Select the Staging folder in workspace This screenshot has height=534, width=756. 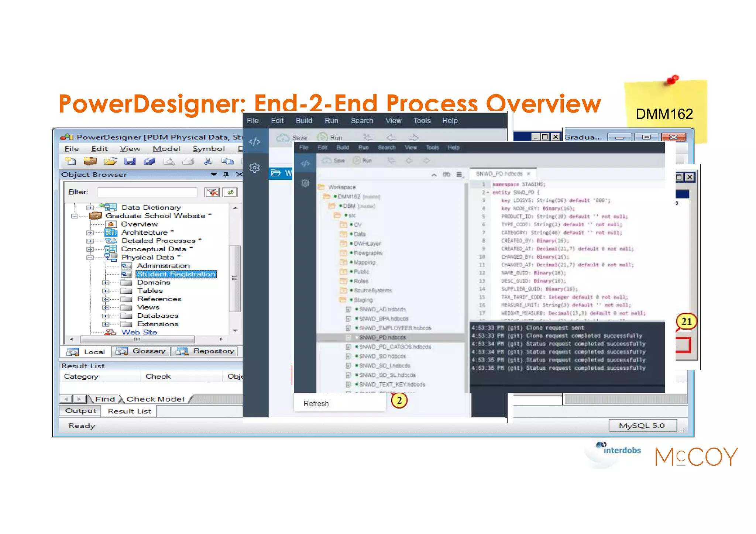coord(363,300)
